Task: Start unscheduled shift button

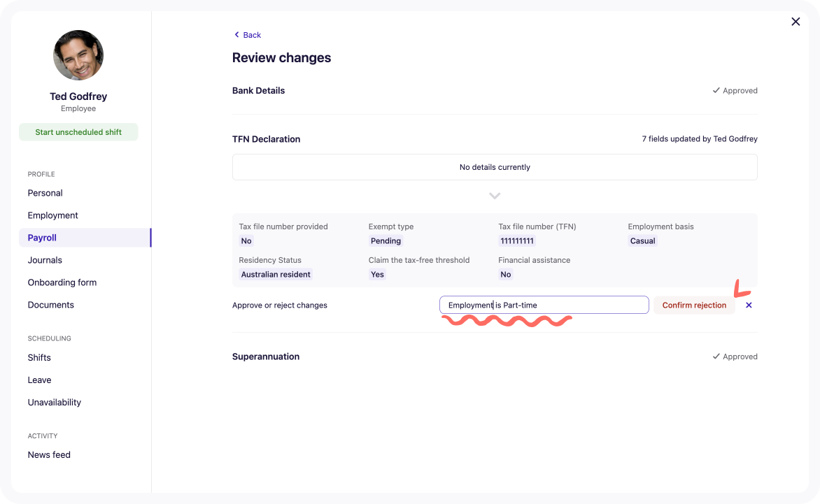Action: coord(78,132)
